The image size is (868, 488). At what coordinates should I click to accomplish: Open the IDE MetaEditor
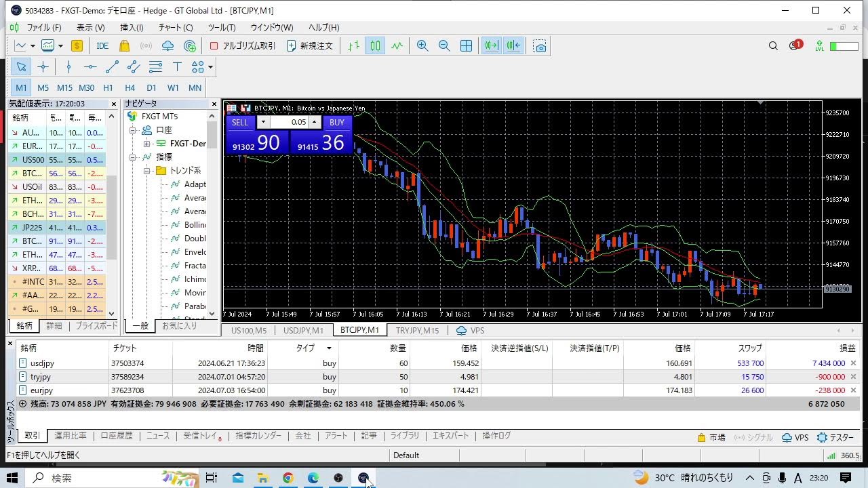coord(102,46)
